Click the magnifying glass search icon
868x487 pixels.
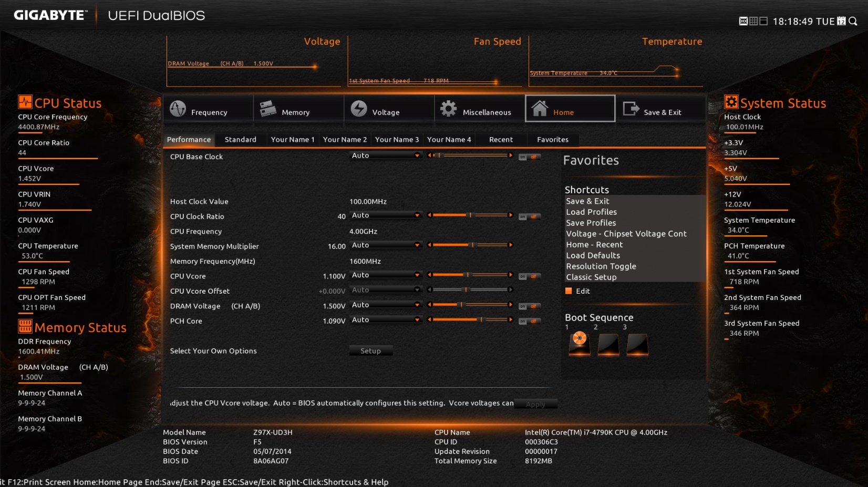pos(853,21)
